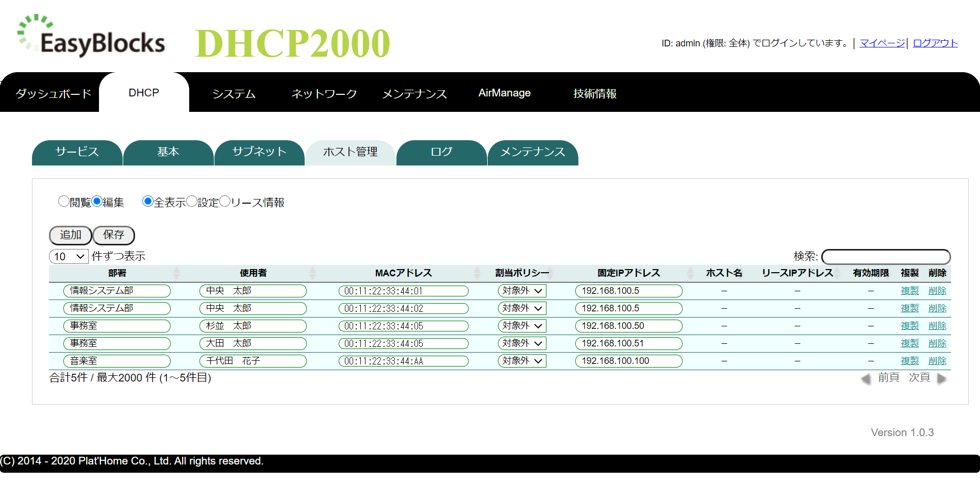Open the DHCP main tab
The height and width of the screenshot is (482, 980).
pos(144,93)
